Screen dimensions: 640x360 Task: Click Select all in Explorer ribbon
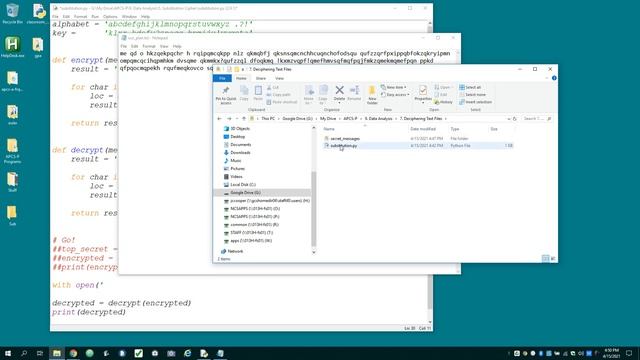[x=470, y=87]
